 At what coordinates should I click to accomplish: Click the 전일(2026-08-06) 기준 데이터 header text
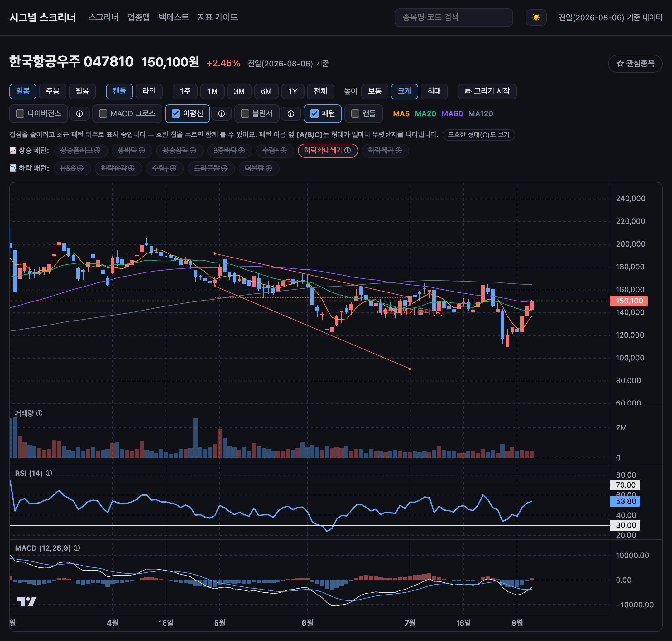611,17
